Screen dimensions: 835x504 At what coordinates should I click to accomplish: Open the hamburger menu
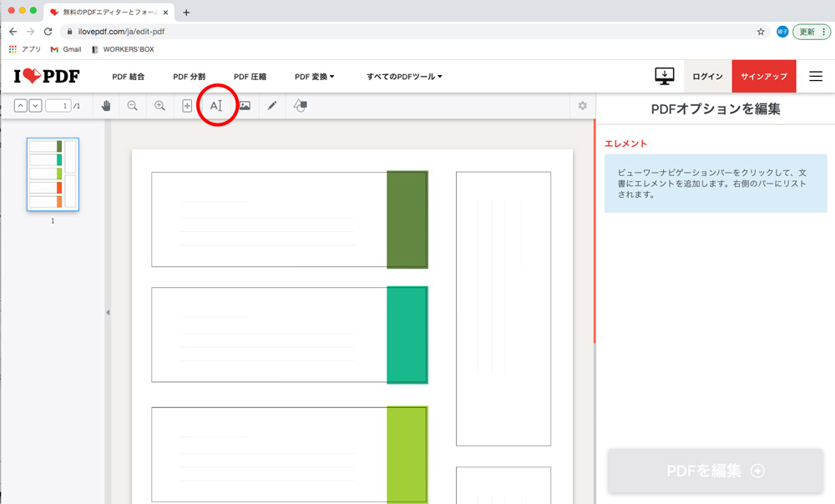click(x=816, y=76)
